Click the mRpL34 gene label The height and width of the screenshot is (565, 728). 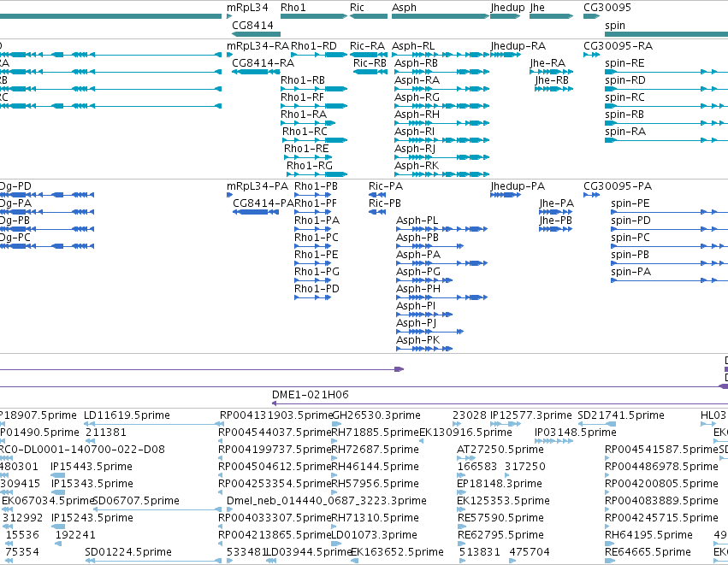tap(247, 8)
